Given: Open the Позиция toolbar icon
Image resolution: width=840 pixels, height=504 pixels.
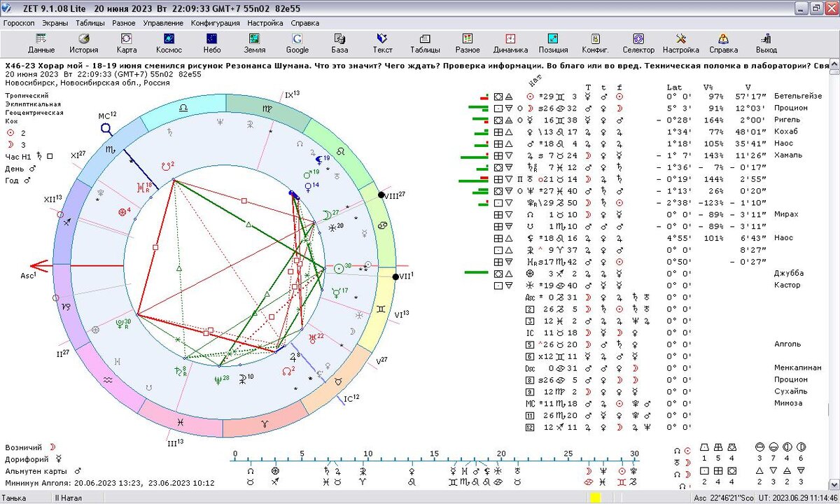Looking at the screenshot, I should pyautogui.click(x=553, y=43).
